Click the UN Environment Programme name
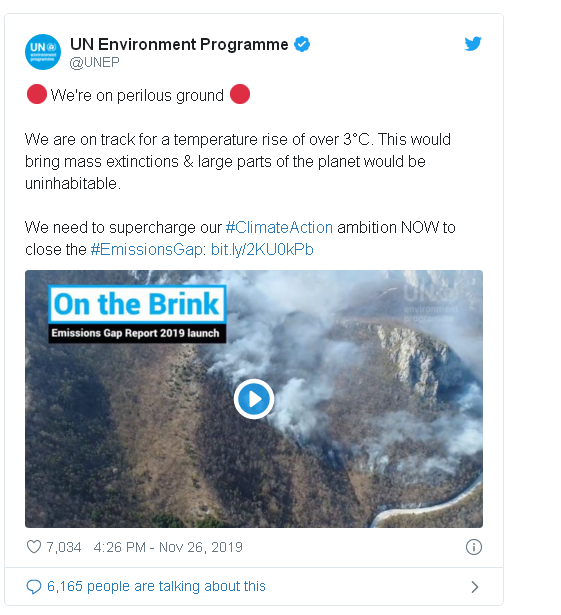 click(x=179, y=44)
